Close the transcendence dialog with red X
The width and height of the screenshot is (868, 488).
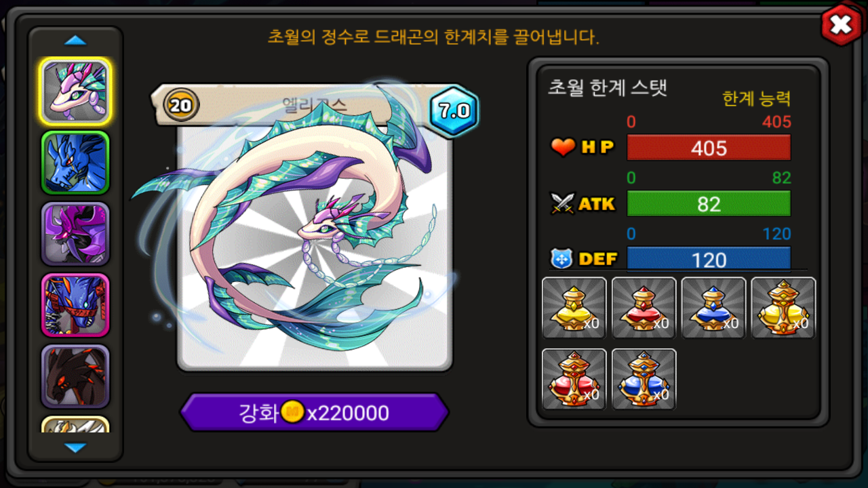[841, 26]
